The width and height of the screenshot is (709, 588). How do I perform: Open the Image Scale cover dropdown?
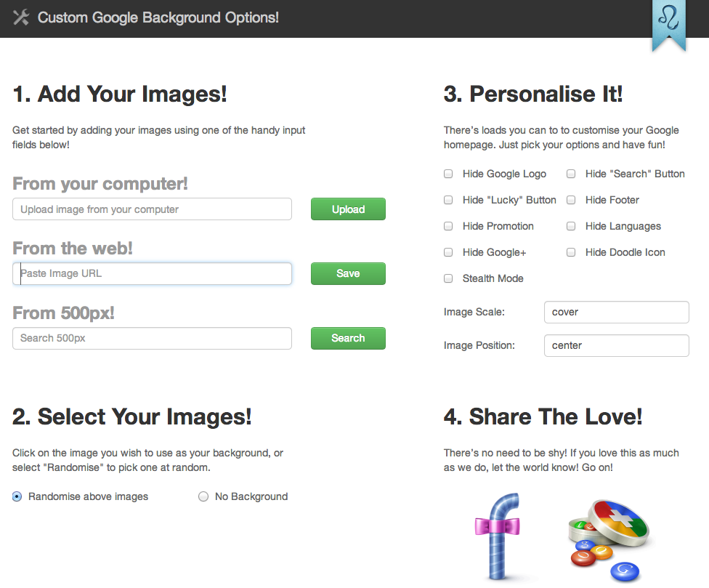[x=616, y=312]
